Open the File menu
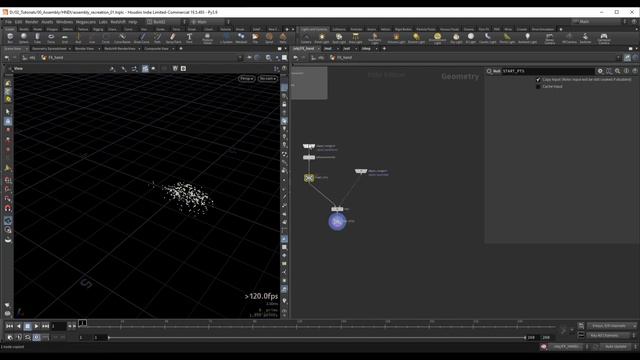Image resolution: width=640 pixels, height=360 pixels. 8,22
